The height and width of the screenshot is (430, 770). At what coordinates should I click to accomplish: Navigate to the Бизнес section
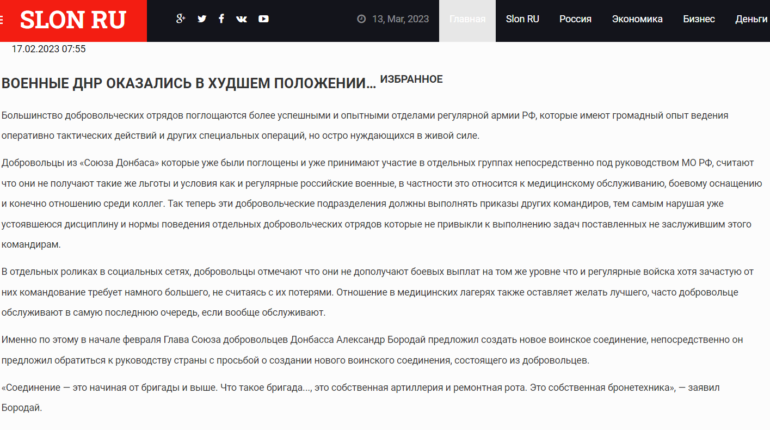[x=699, y=19]
